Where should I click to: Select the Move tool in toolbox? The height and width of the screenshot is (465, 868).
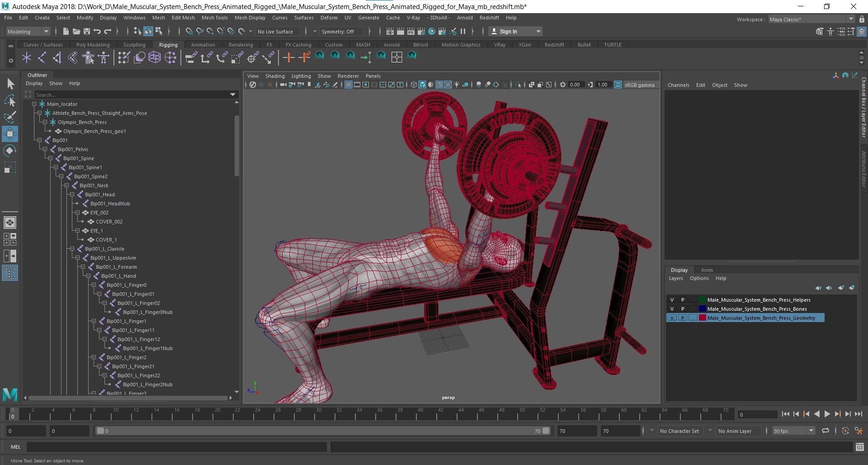pyautogui.click(x=10, y=134)
